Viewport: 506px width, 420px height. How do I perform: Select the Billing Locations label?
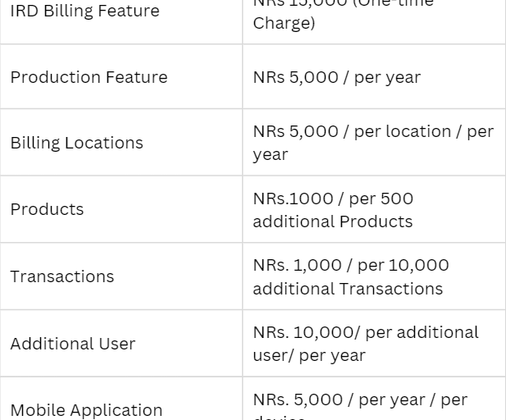76,143
